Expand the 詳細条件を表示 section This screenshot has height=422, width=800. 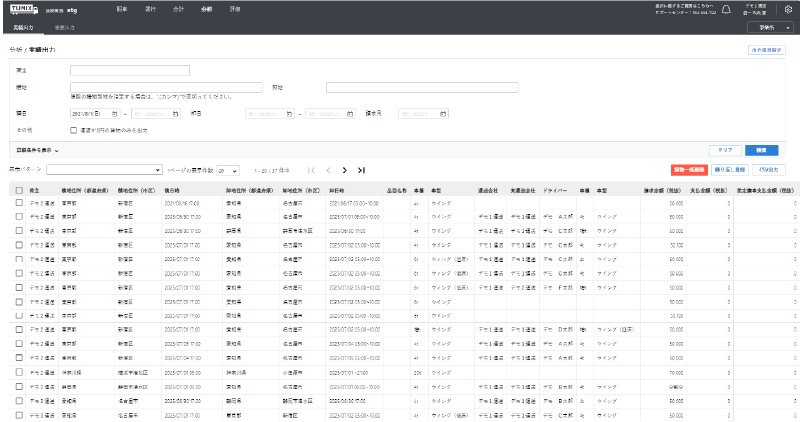33,149
